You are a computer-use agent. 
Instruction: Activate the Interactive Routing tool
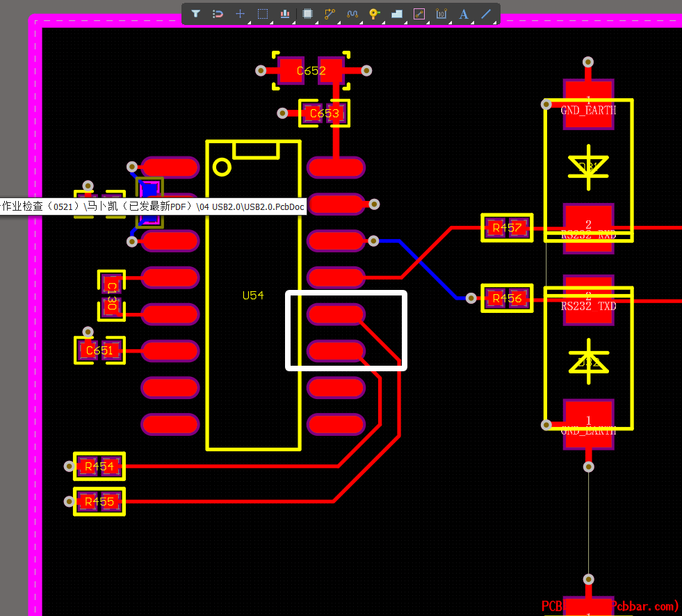click(x=330, y=14)
